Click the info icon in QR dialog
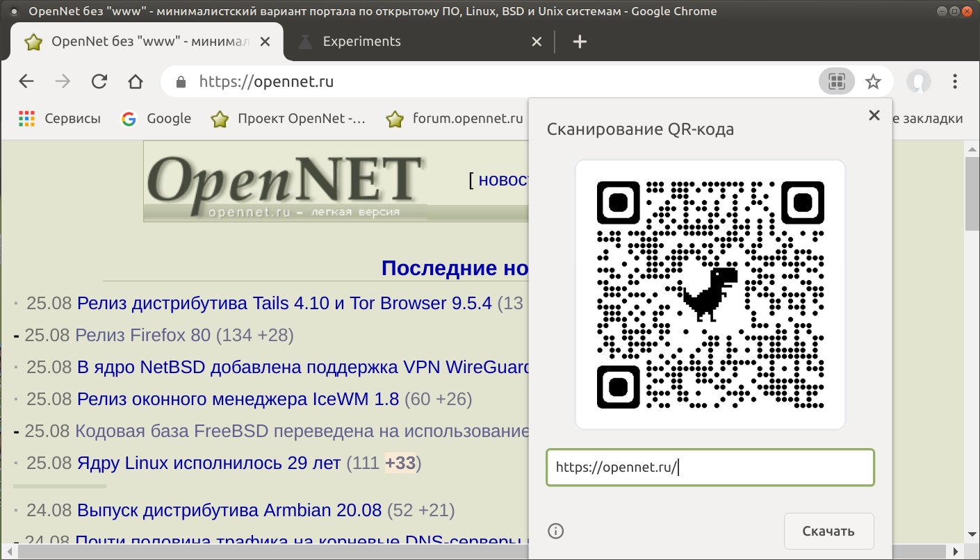Image resolution: width=980 pixels, height=560 pixels. (556, 532)
